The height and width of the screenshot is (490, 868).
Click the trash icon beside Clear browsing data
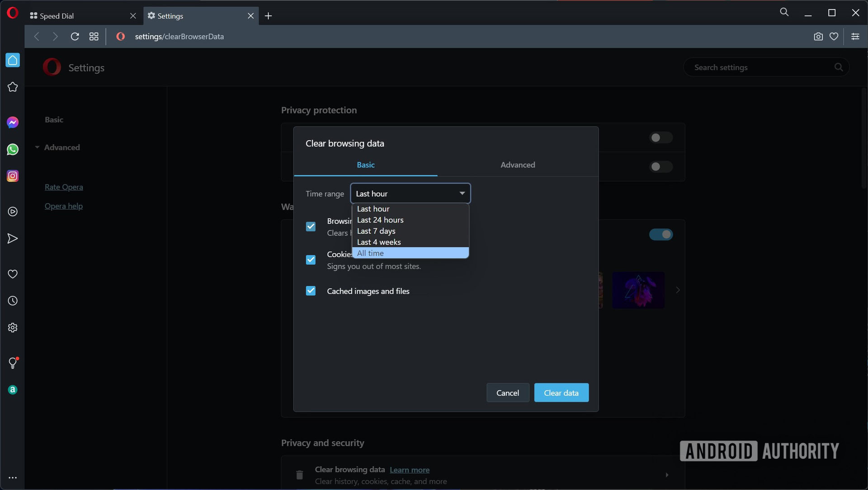click(x=299, y=475)
